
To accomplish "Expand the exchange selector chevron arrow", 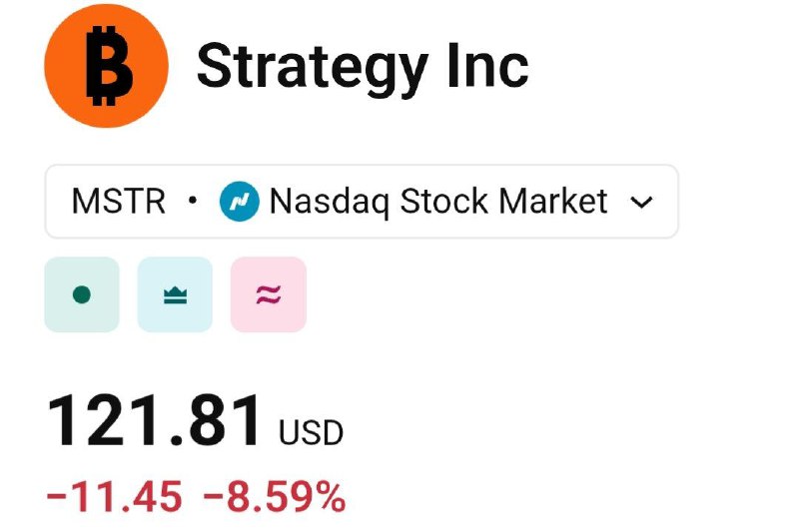I will coord(642,203).
